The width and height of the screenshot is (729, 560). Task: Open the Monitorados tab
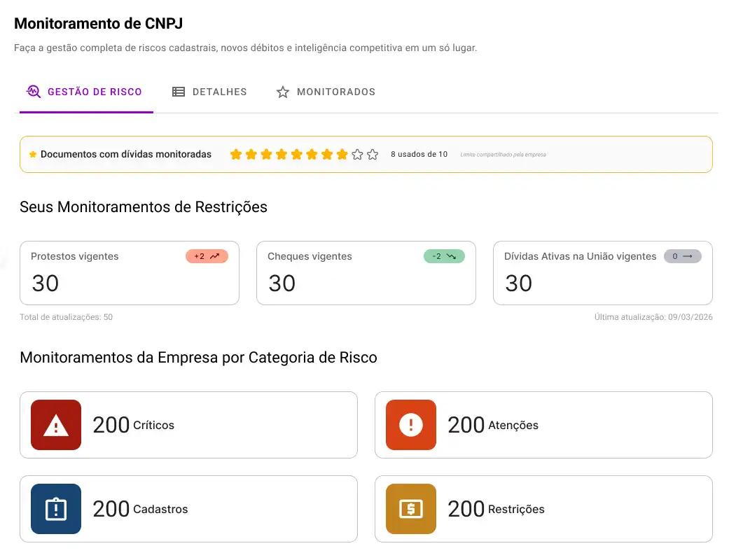326,91
